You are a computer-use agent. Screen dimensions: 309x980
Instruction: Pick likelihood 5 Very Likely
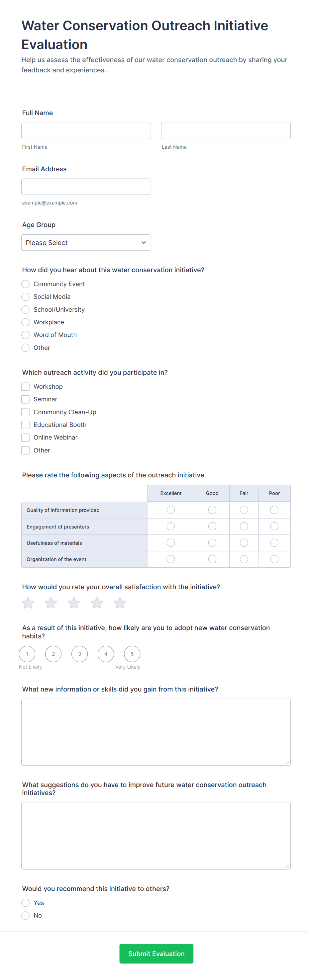click(132, 654)
